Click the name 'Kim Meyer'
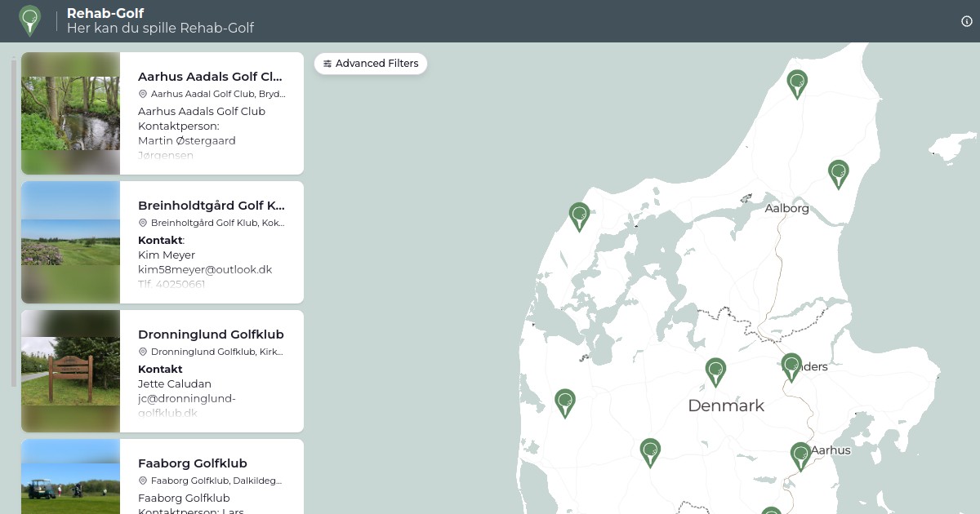This screenshot has height=514, width=980. click(167, 255)
